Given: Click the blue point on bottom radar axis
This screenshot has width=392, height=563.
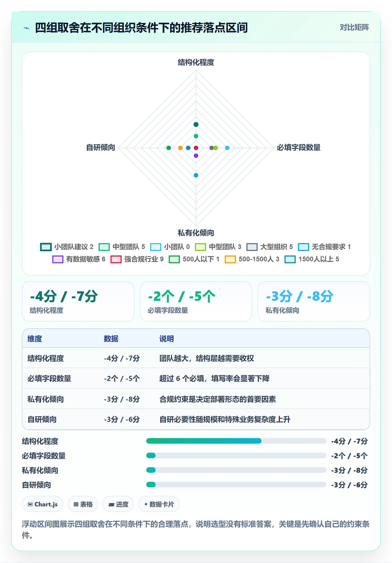Looking at the screenshot, I should click(196, 175).
